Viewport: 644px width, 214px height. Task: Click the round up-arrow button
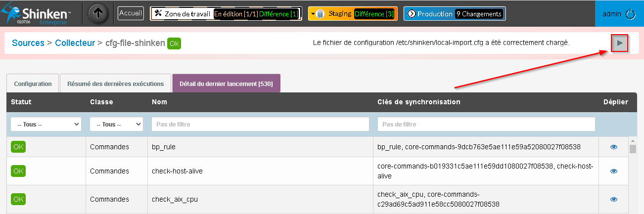click(98, 14)
